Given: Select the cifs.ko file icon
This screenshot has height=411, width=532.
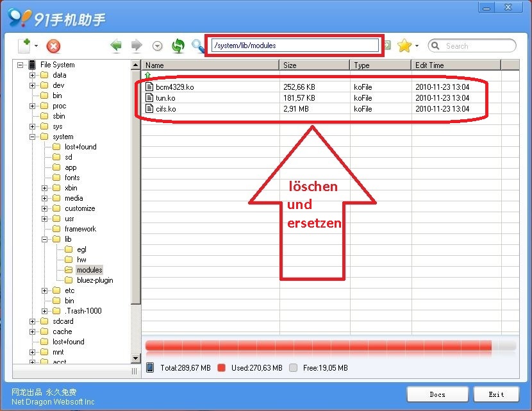Looking at the screenshot, I should (149, 108).
